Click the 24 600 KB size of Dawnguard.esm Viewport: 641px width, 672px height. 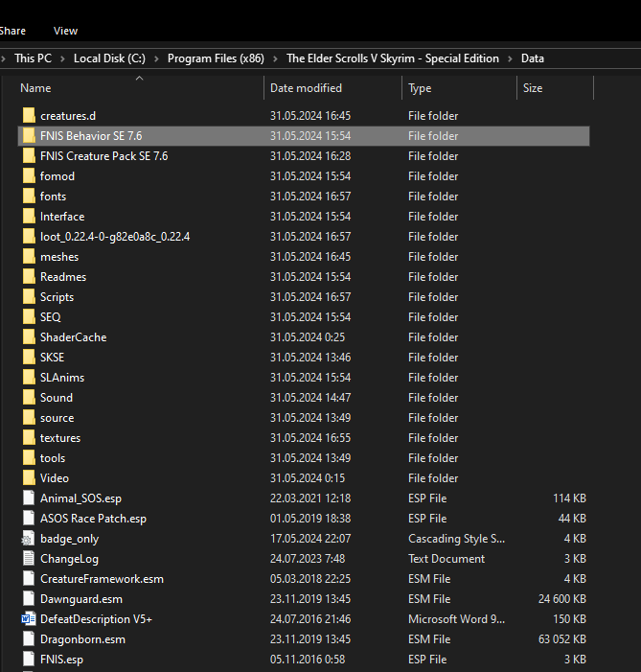pyautogui.click(x=562, y=599)
